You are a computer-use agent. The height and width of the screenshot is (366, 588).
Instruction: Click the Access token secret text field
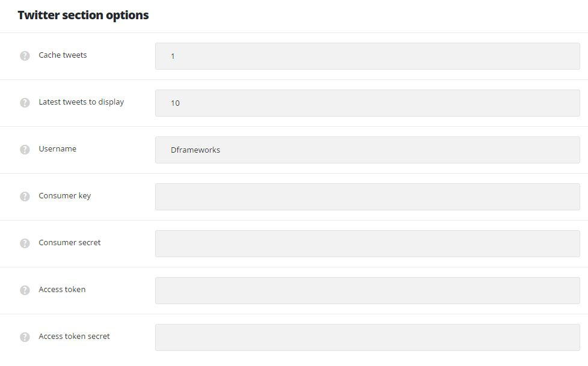coord(367,338)
